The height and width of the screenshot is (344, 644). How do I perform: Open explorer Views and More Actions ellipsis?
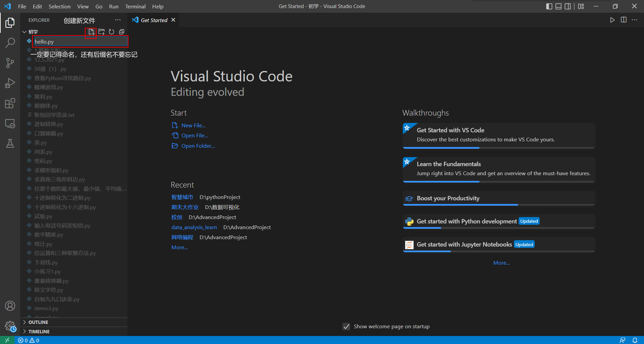[x=118, y=20]
